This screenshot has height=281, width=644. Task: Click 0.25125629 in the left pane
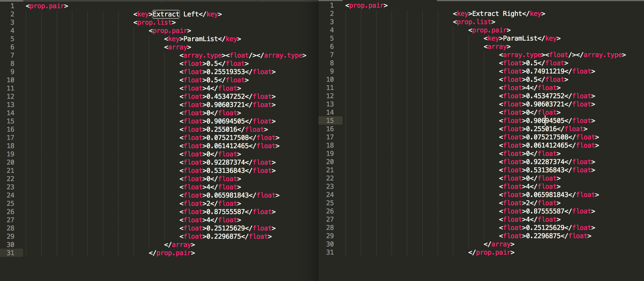tap(226, 228)
